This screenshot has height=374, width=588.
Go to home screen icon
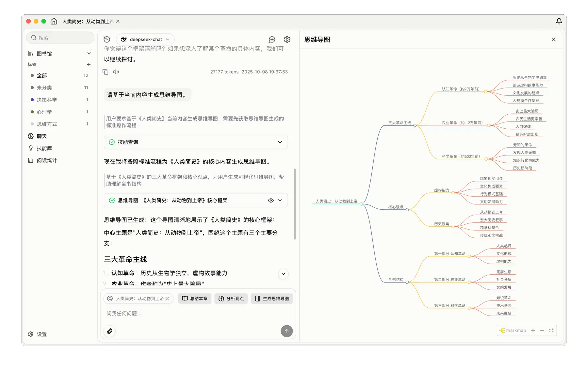pyautogui.click(x=54, y=21)
